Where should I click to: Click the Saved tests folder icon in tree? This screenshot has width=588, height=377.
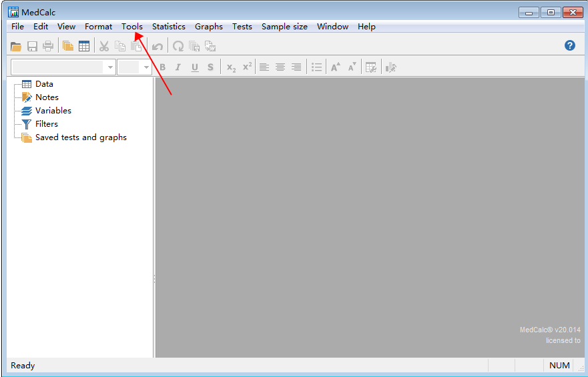27,137
